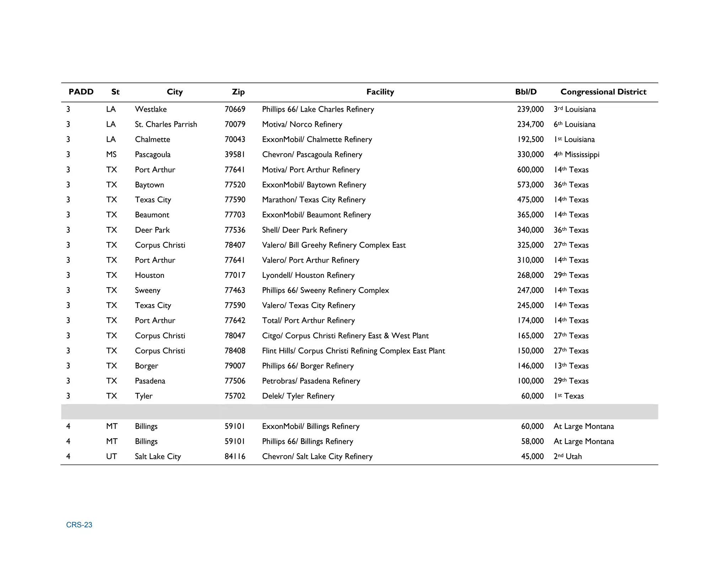Click zip code 78407
728x562 pixels.
tap(235, 245)
